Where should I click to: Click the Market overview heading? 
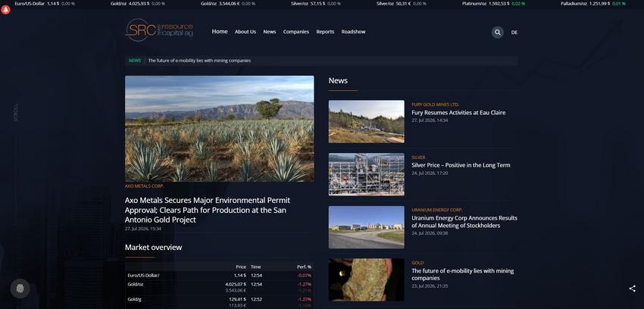[x=153, y=247]
